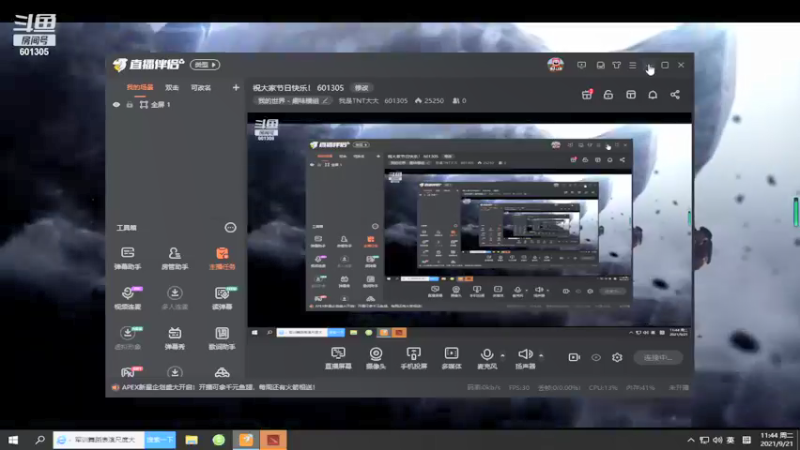Expand the microphone options arrow
The image size is (800, 450).
[503, 355]
